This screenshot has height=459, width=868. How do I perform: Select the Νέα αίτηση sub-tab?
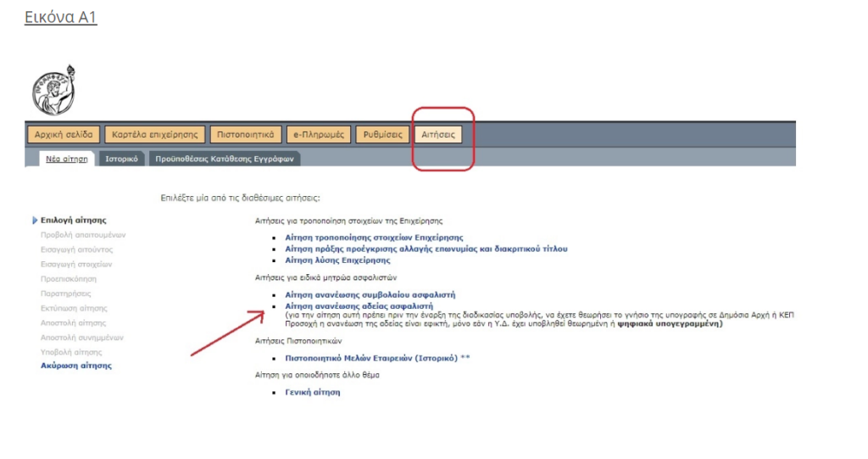tap(67, 159)
